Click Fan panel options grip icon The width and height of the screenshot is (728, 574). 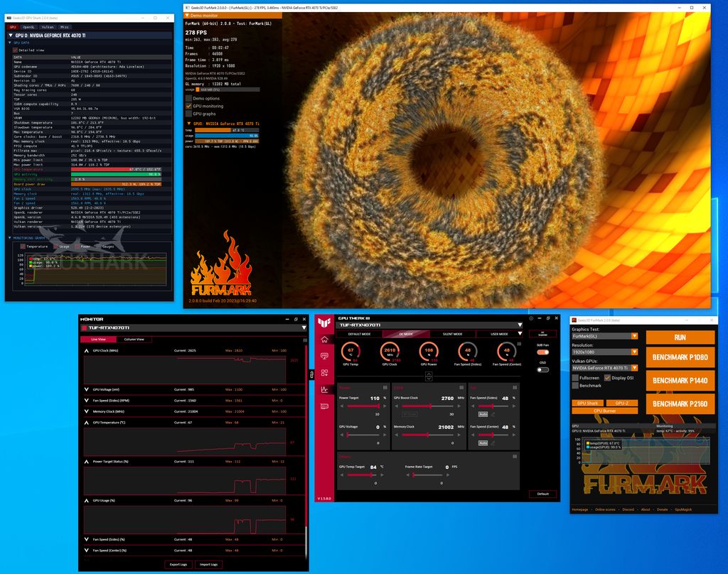tap(515, 387)
